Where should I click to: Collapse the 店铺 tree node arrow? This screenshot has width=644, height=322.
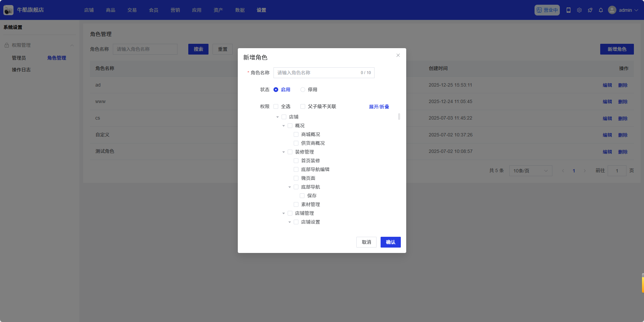(x=278, y=117)
